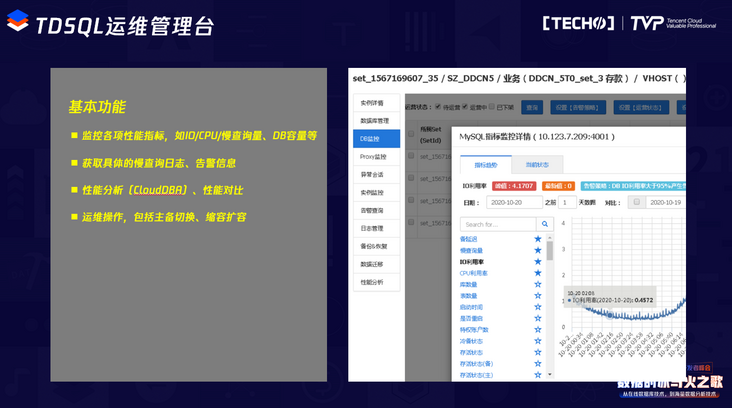Enable the 已下架 status checkbox

492,106
